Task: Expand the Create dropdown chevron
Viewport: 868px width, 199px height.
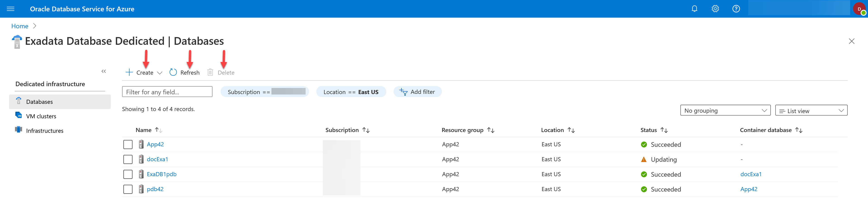Action: [x=160, y=73]
